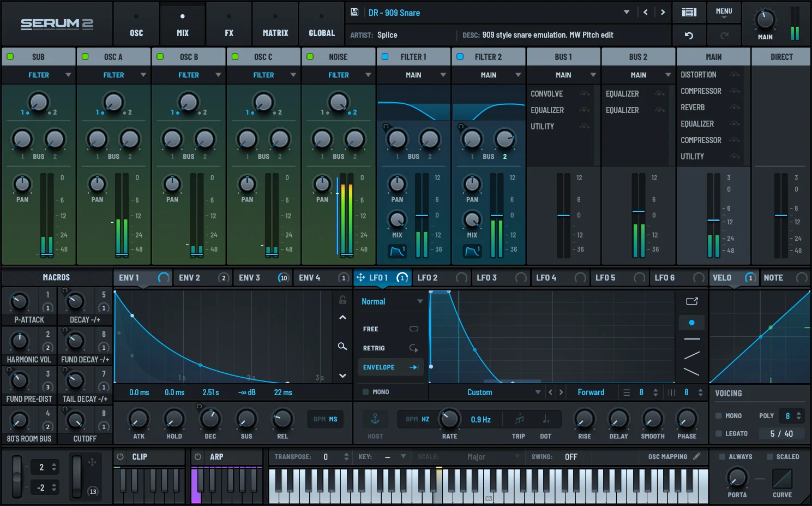The height and width of the screenshot is (506, 812).
Task: Toggle FILTER 1 enable light
Action: 385,57
